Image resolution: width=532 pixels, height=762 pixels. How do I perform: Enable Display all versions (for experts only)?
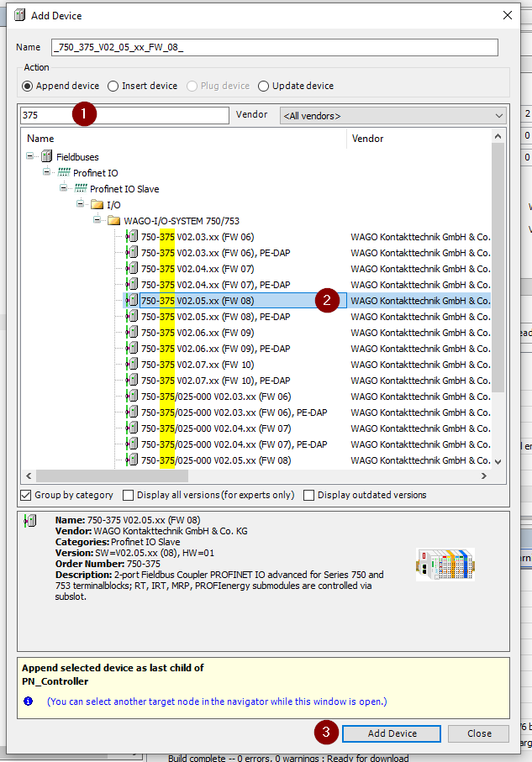(128, 495)
